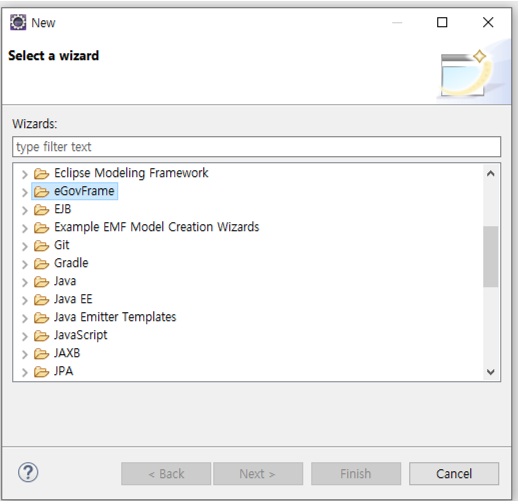Click the JAXB folder icon
This screenshot has width=518, height=501.
coord(41,353)
